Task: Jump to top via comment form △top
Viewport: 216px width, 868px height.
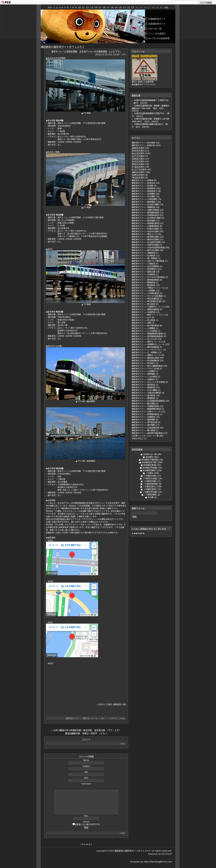Action: pos(122,833)
